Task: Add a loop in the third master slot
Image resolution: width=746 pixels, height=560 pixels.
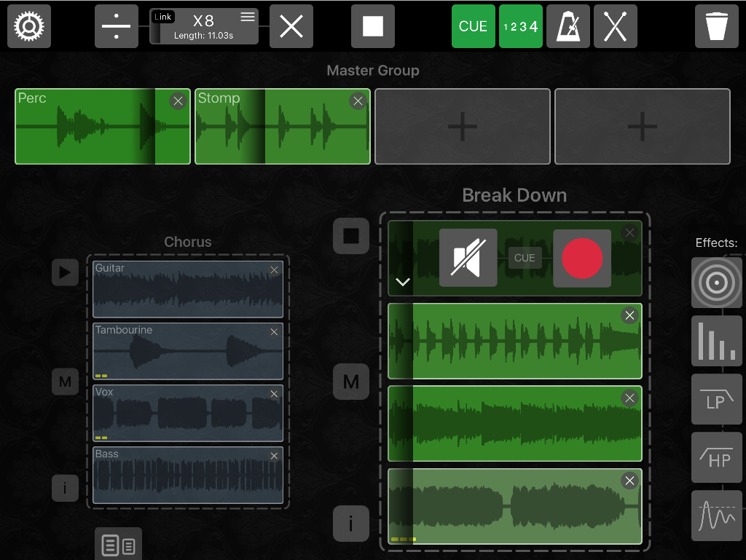Action: pyautogui.click(x=463, y=127)
